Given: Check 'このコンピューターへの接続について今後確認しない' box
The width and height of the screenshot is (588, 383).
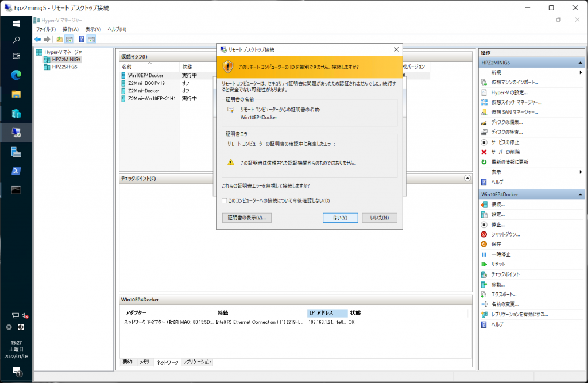Looking at the screenshot, I should pyautogui.click(x=225, y=201).
